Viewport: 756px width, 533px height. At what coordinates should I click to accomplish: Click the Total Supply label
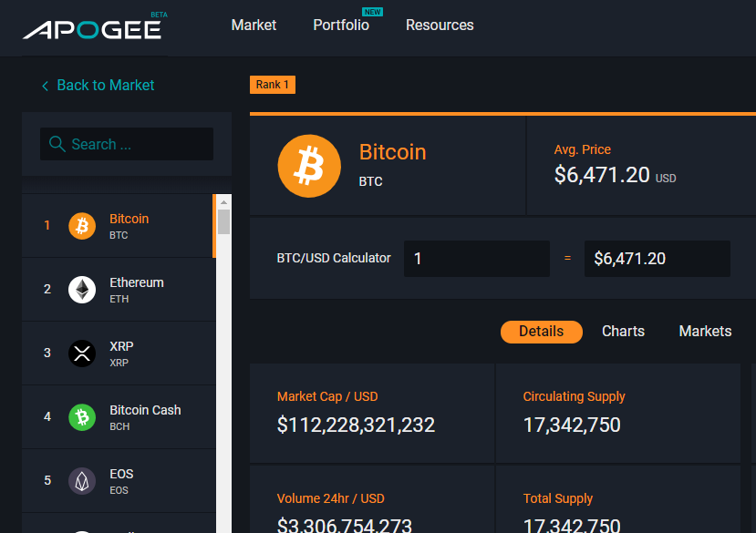tap(558, 498)
